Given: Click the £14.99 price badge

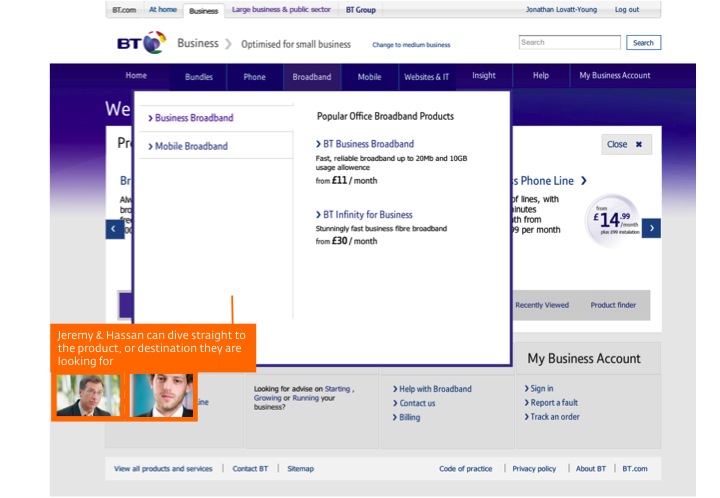Looking at the screenshot, I should pos(613,221).
